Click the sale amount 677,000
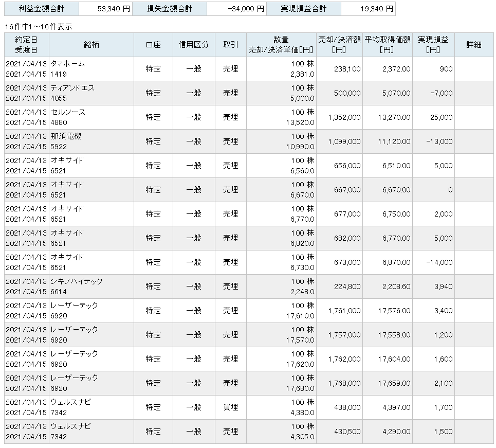The width and height of the screenshot is (496, 448). 347,214
